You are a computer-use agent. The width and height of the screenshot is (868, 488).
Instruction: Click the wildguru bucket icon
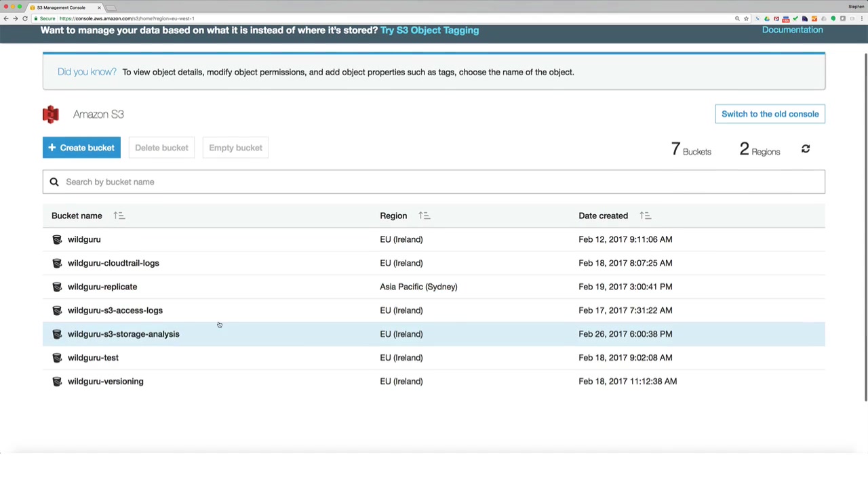57,239
